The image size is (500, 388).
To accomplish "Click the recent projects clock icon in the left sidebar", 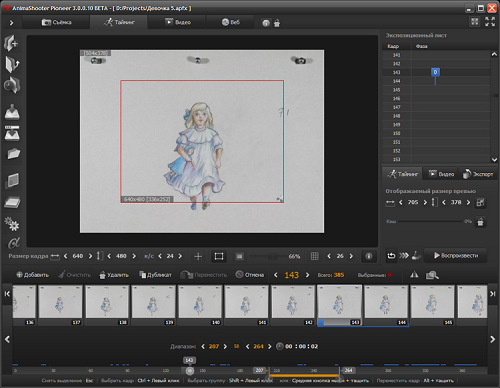I will click(12, 85).
